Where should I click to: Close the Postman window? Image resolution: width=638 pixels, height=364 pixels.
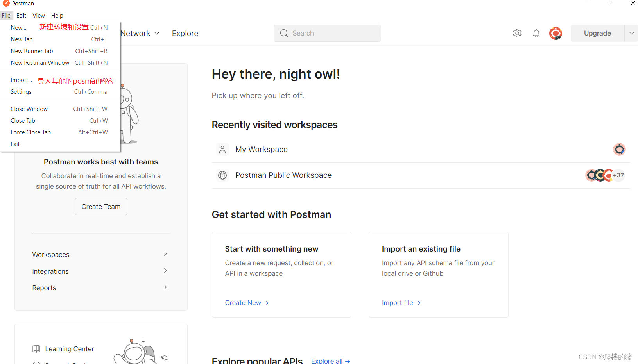click(633, 4)
